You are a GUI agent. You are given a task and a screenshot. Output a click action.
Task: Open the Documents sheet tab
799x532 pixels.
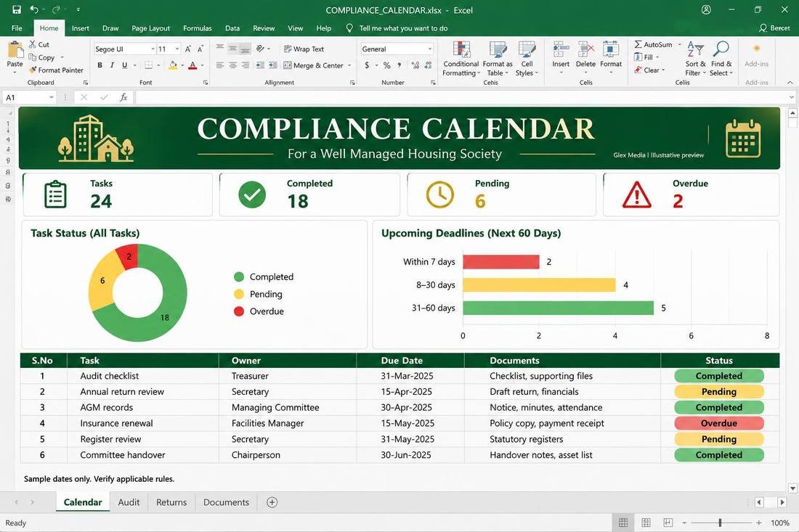[x=226, y=502]
